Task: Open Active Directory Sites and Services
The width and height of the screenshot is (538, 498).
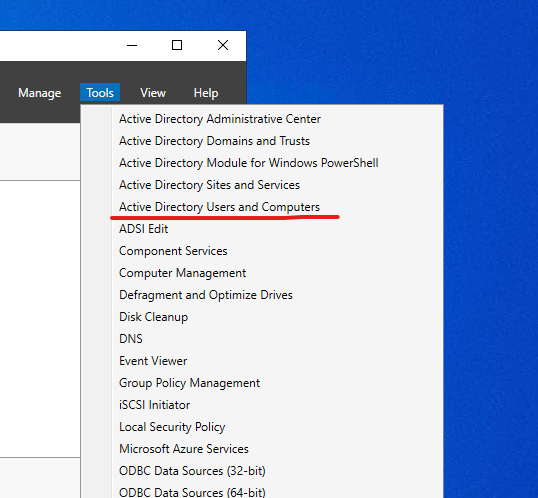Action: [x=209, y=185]
